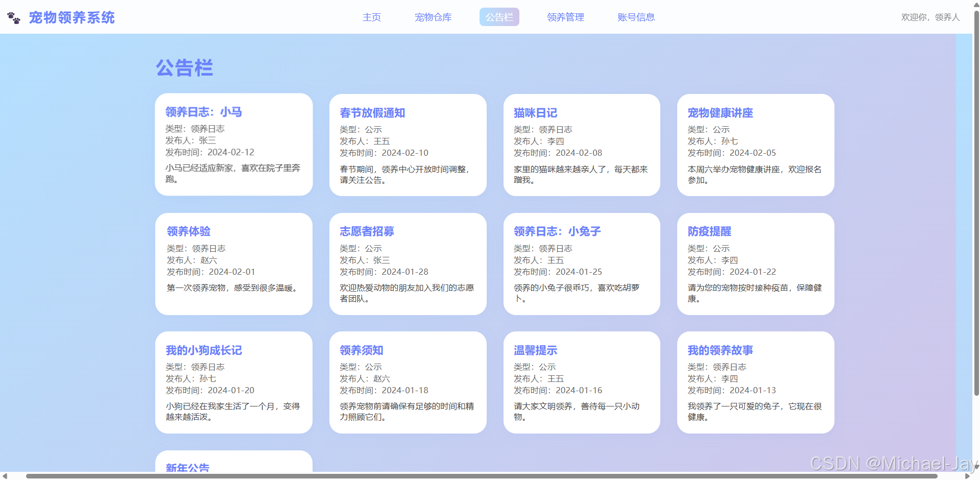
Task: Click 欢迎热爱动物的朋友 description text
Action: click(407, 293)
